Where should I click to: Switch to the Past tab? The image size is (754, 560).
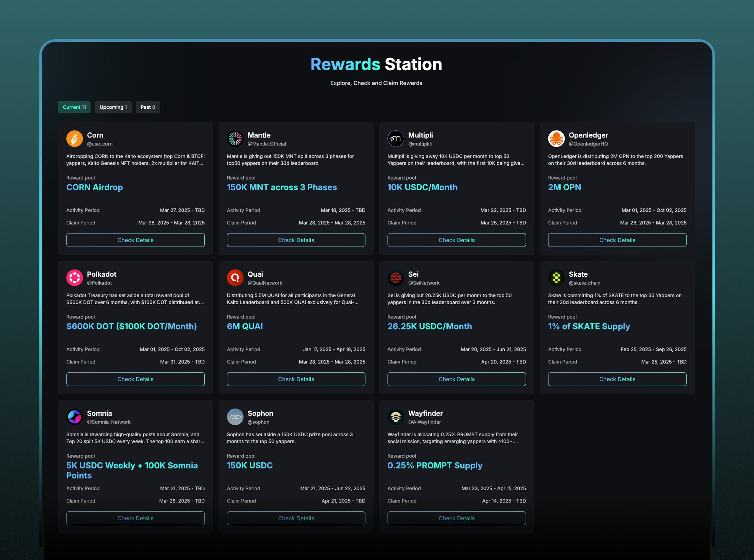148,107
